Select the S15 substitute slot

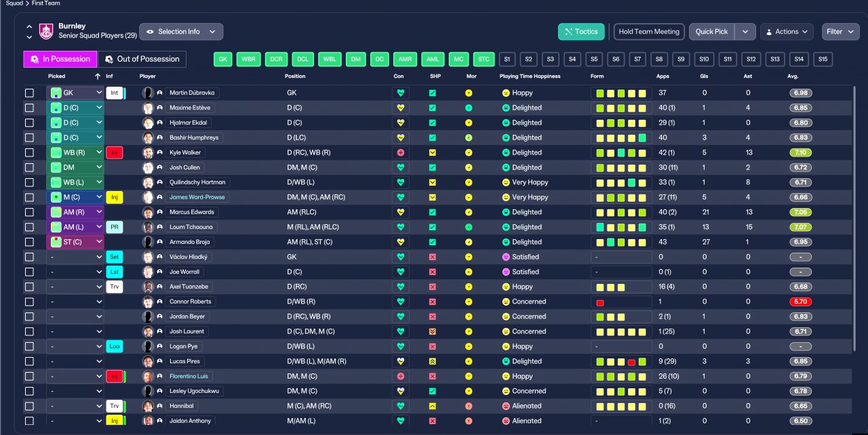pyautogui.click(x=823, y=59)
